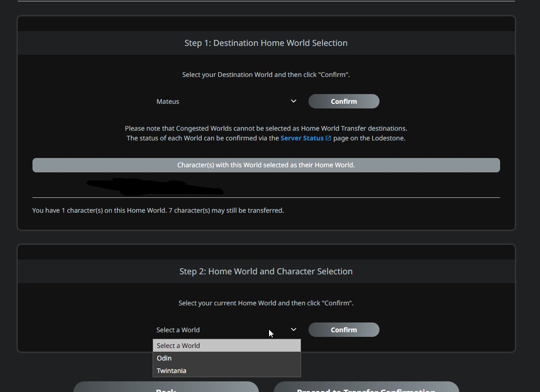Click the chevron arrow of the Select a World dropdown
The height and width of the screenshot is (392, 540).
(293, 329)
